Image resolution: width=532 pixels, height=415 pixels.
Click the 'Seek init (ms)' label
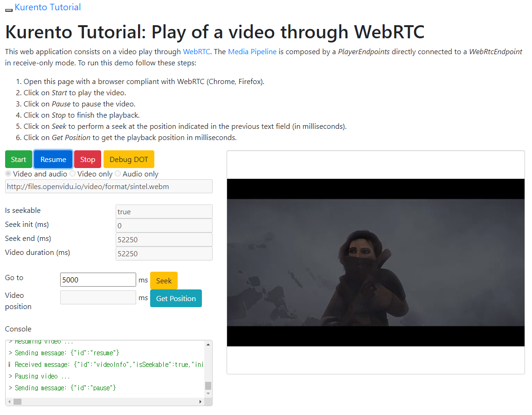pyautogui.click(x=27, y=224)
